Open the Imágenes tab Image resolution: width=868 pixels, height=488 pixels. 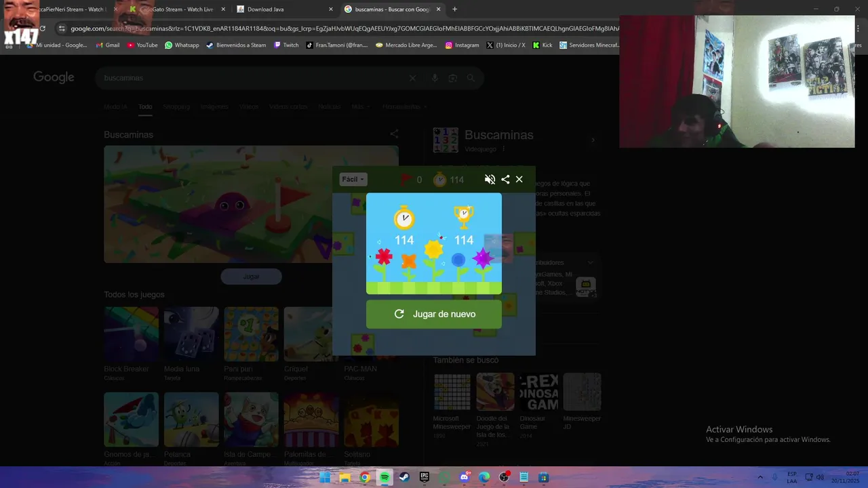point(214,107)
